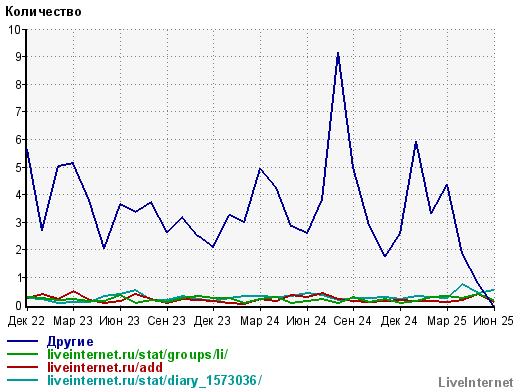Click the red legend line swatch
The height and width of the screenshot is (392, 520).
[23, 367]
